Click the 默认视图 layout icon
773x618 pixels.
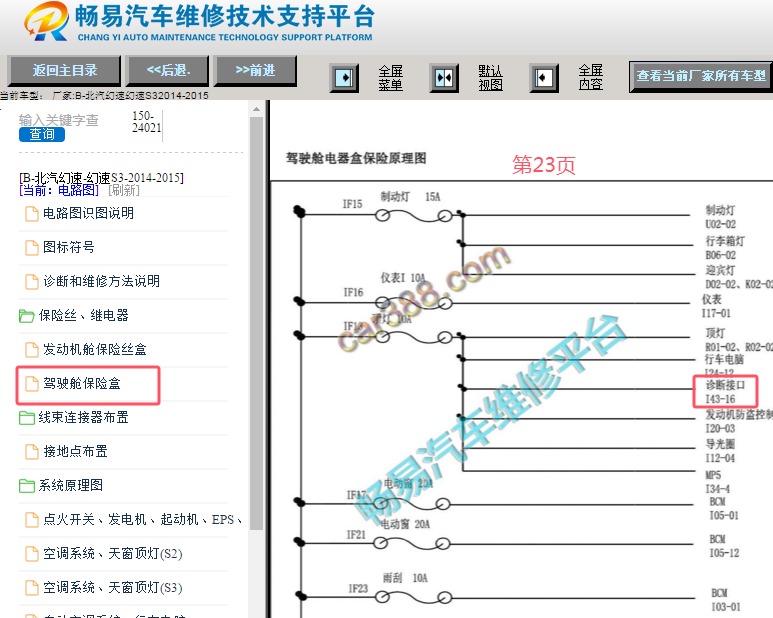pos(444,78)
